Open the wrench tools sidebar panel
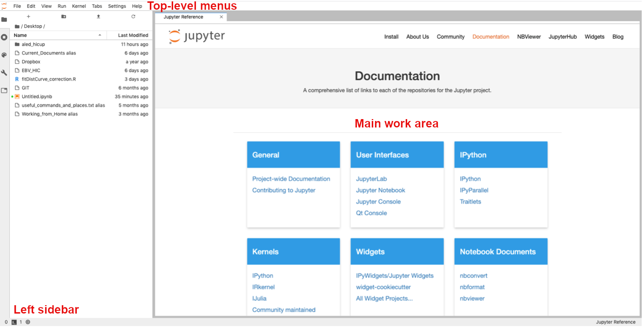Image resolution: width=644 pixels, height=328 pixels. click(4, 73)
